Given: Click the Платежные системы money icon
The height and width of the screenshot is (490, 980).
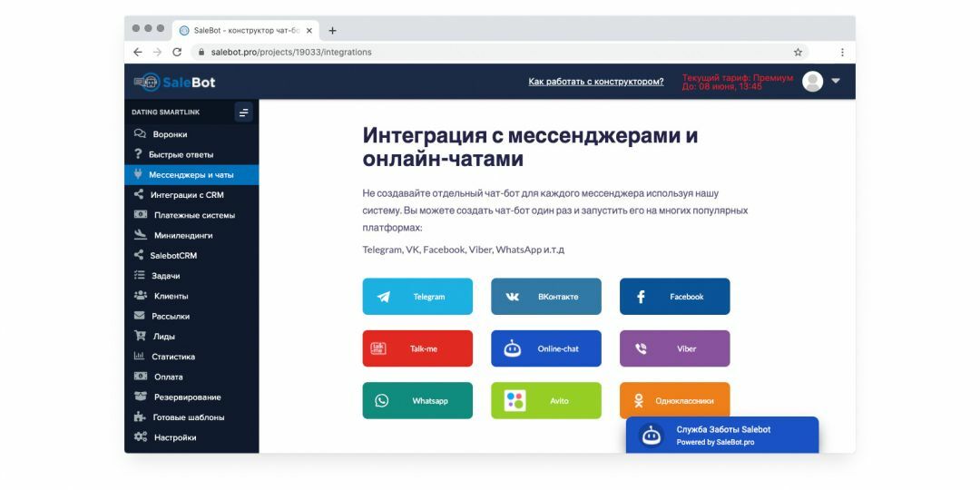Looking at the screenshot, I should [141, 214].
